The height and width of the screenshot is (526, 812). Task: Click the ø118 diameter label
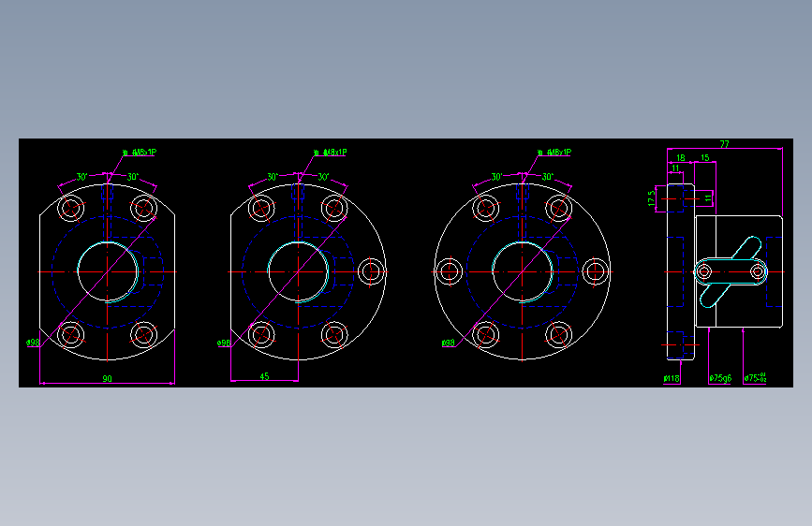pyautogui.click(x=672, y=378)
